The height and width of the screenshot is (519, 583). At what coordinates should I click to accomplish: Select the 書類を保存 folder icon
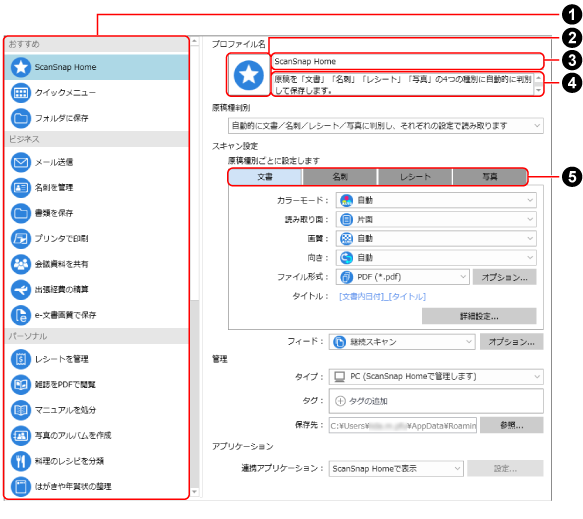[x=21, y=213]
